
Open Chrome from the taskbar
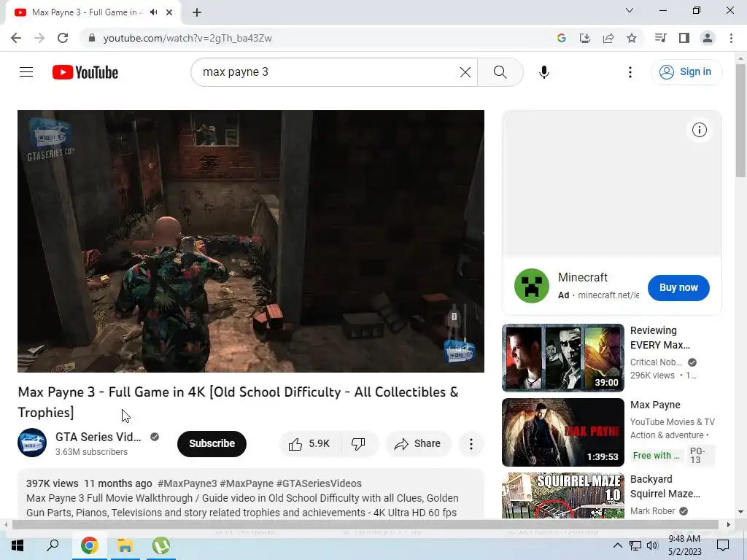89,545
